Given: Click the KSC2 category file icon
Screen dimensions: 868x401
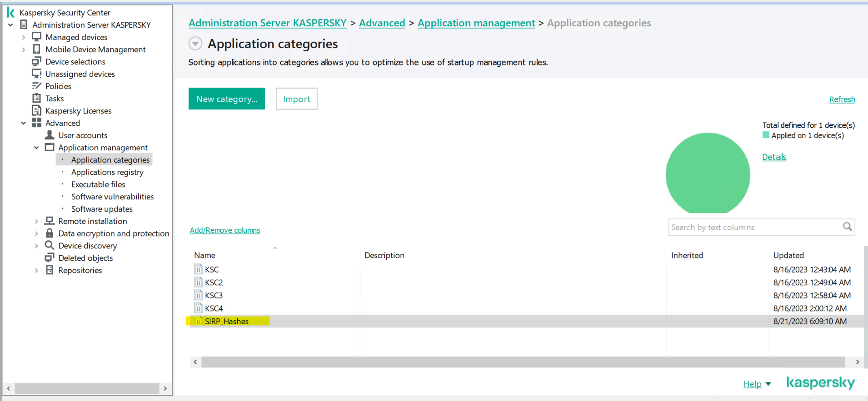Looking at the screenshot, I should coord(198,282).
